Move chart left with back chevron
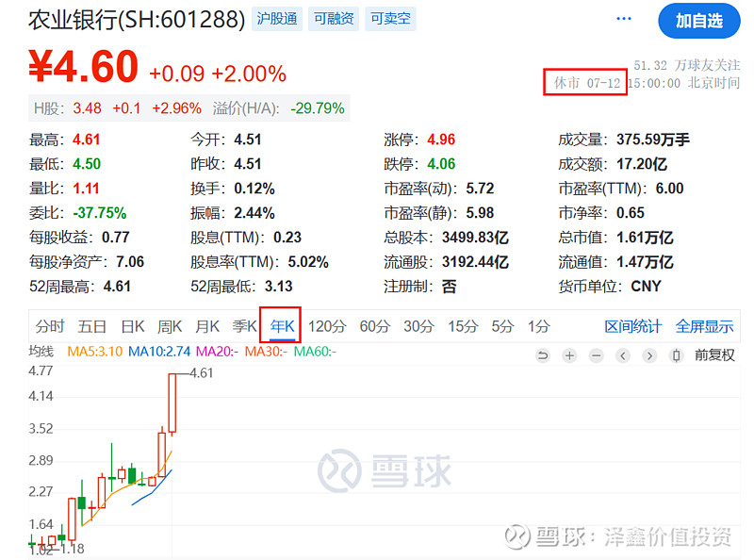Viewport: 754px width, 560px height. (623, 355)
